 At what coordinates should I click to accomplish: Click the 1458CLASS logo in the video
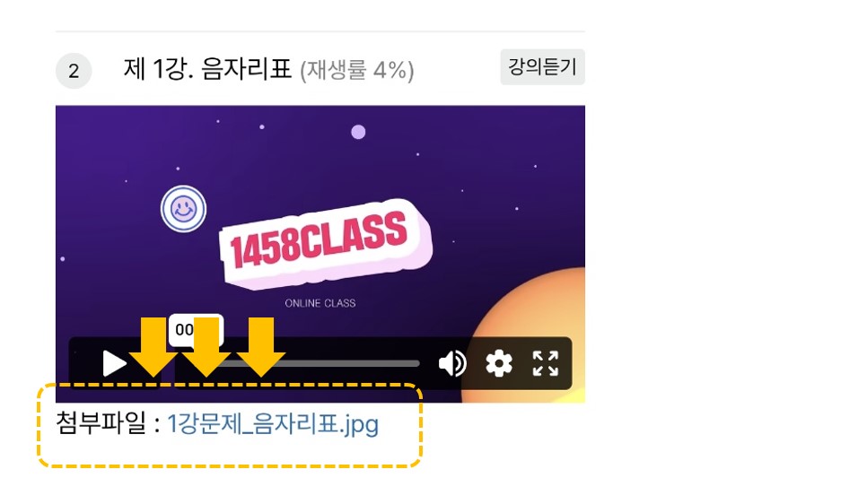click(x=325, y=244)
